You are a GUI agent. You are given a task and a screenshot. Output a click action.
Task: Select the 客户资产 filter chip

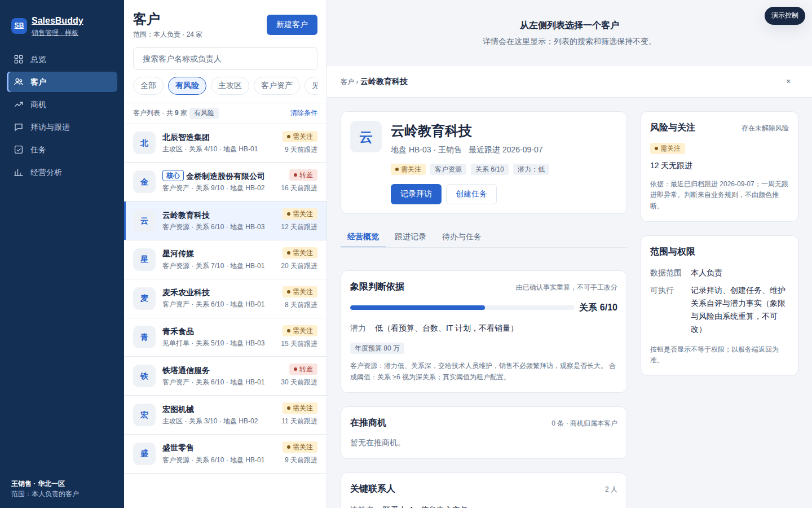point(277,86)
